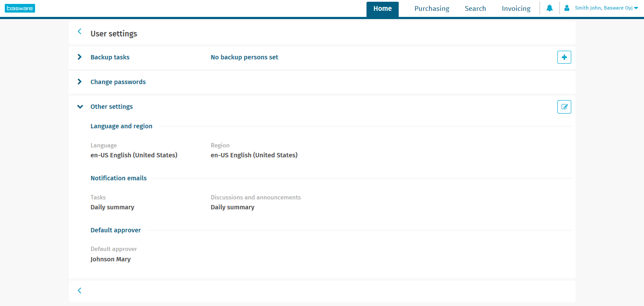This screenshot has height=306, width=644.
Task: Click the Tasks Daily summary value
Action: pyautogui.click(x=112, y=207)
